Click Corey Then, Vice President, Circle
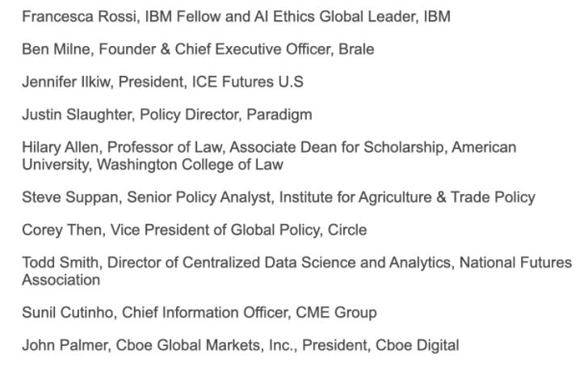Image resolution: width=588 pixels, height=371 pixels. click(194, 230)
